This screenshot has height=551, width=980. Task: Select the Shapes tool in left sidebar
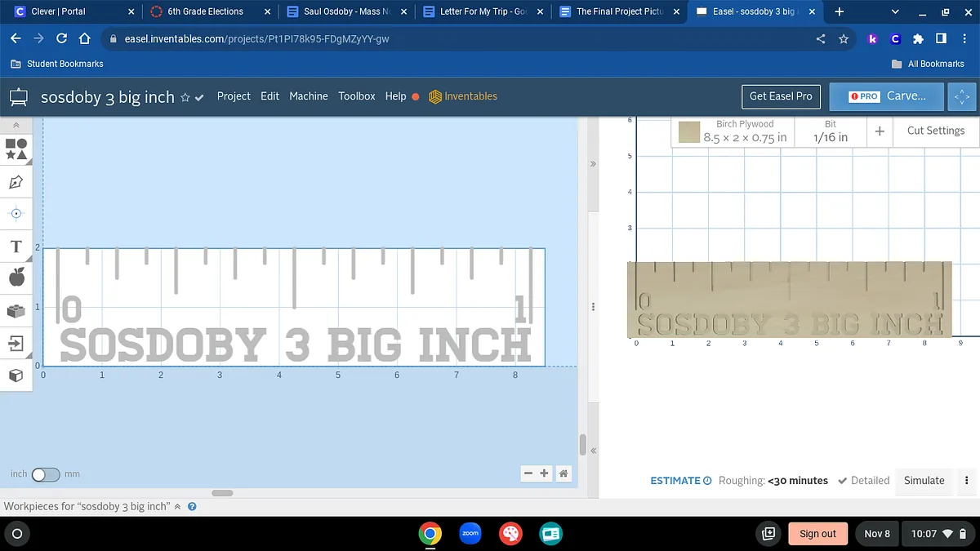pos(16,149)
